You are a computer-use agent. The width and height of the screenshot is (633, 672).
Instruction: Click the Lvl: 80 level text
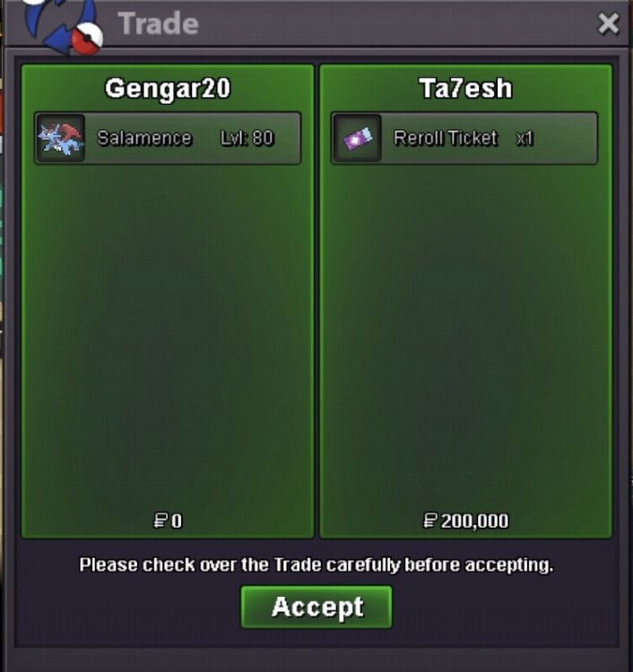point(247,138)
